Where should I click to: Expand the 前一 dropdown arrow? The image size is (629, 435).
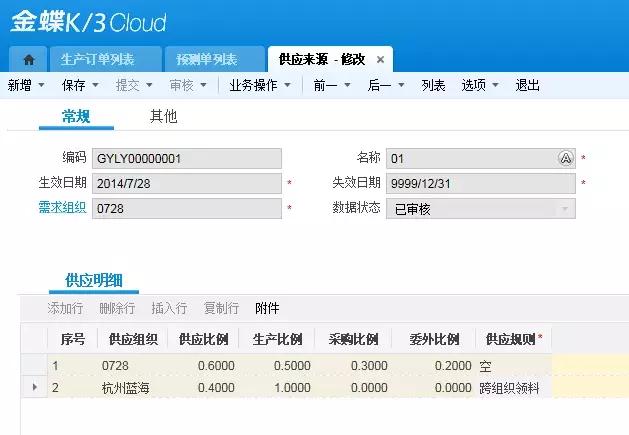click(347, 85)
